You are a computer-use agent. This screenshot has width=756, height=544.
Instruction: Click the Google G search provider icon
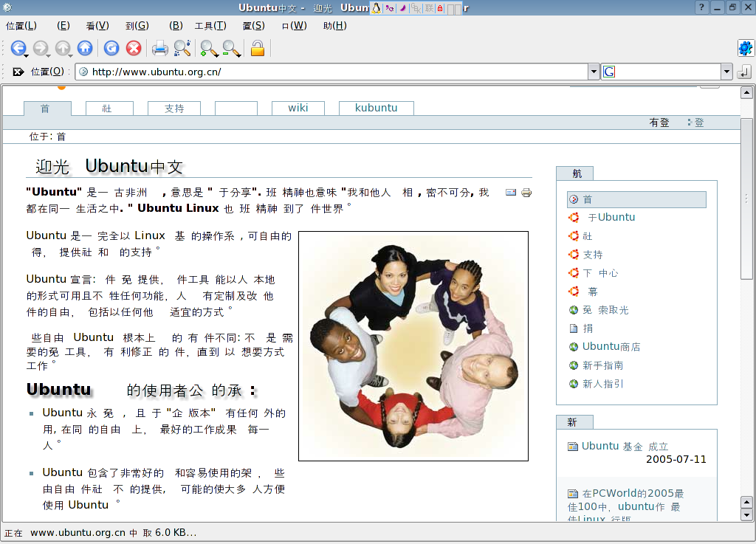(x=609, y=72)
